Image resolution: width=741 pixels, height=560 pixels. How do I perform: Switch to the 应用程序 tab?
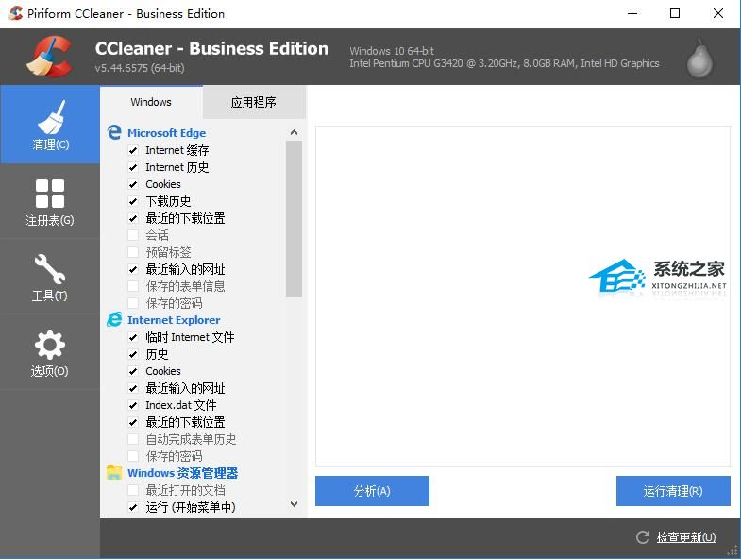tap(253, 102)
